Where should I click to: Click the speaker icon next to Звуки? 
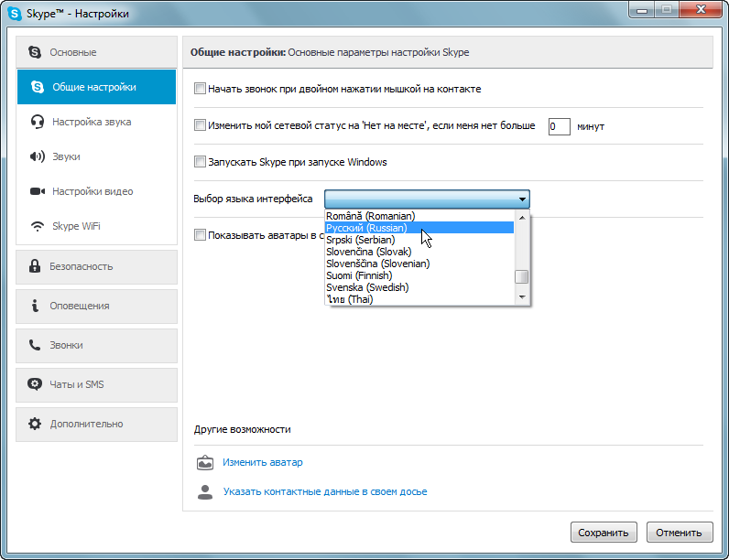37,156
